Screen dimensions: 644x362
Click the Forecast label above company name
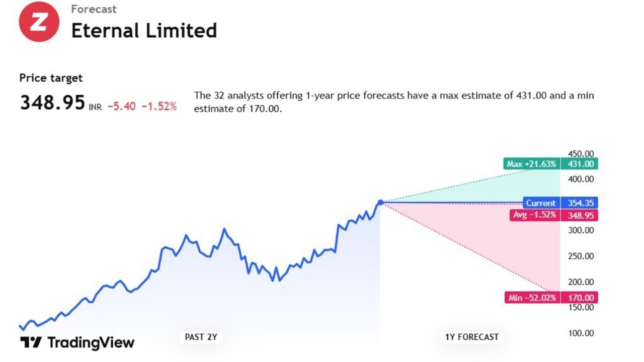[x=94, y=9]
